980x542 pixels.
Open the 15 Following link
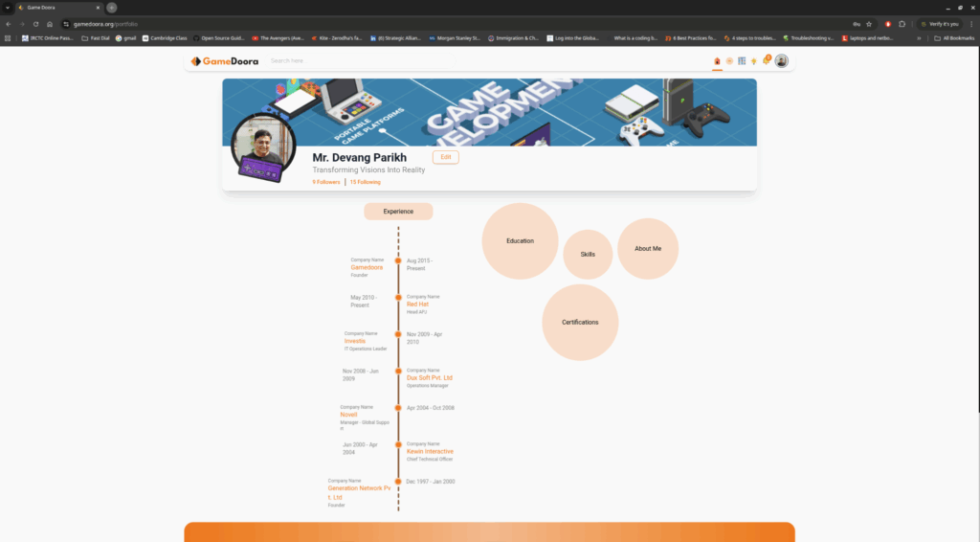(365, 182)
